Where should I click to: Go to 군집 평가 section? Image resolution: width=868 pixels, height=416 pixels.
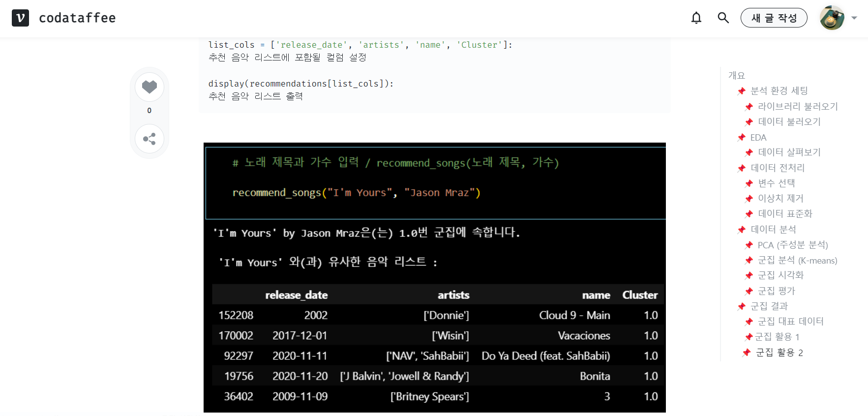pos(777,291)
